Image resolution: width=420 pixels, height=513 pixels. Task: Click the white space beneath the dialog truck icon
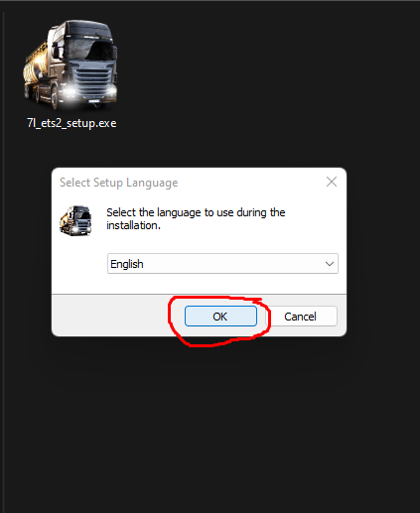tap(78, 265)
